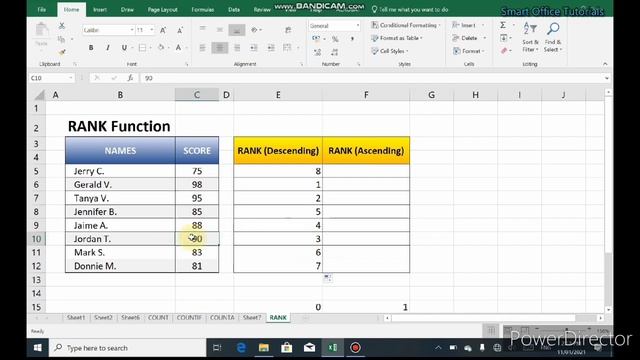Screen dimensions: 640x360
Task: Open Find & Select magnifier menu
Action: (x=553, y=37)
